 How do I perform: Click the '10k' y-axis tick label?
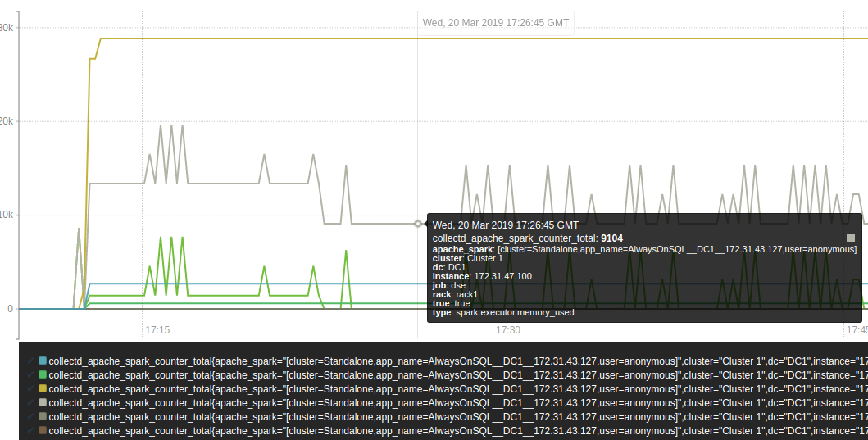click(6, 215)
